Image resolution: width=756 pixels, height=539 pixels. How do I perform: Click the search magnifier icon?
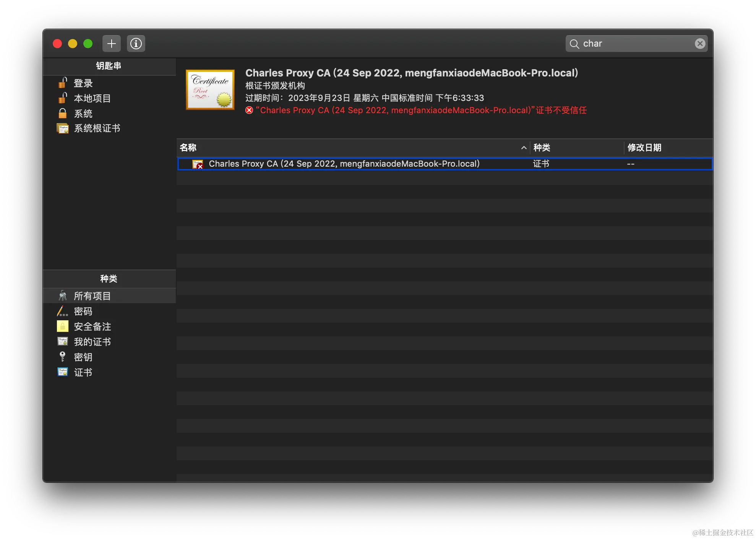(574, 44)
